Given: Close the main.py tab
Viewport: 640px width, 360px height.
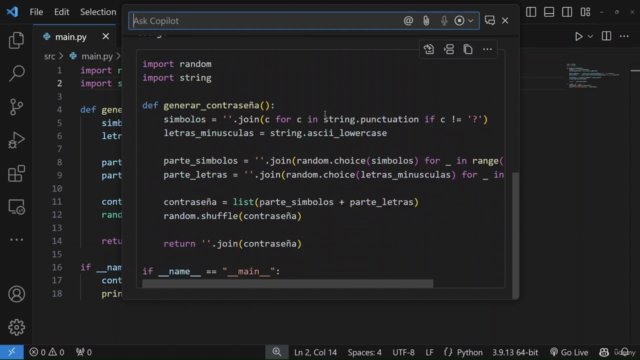Looking at the screenshot, I should coord(106,37).
